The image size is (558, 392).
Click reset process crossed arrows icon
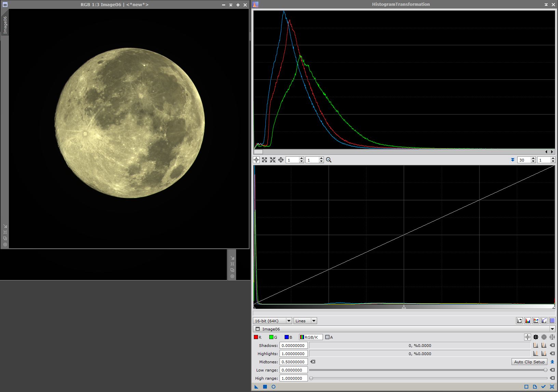[552, 387]
